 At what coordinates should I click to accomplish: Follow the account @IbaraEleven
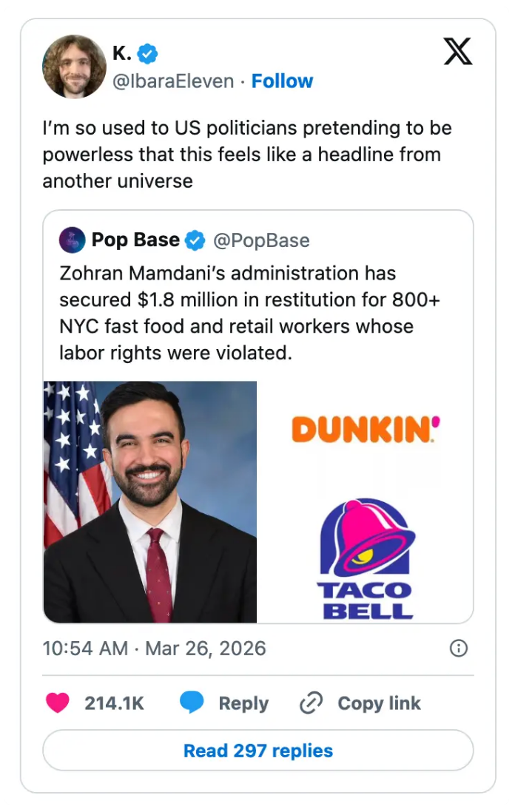click(x=282, y=83)
